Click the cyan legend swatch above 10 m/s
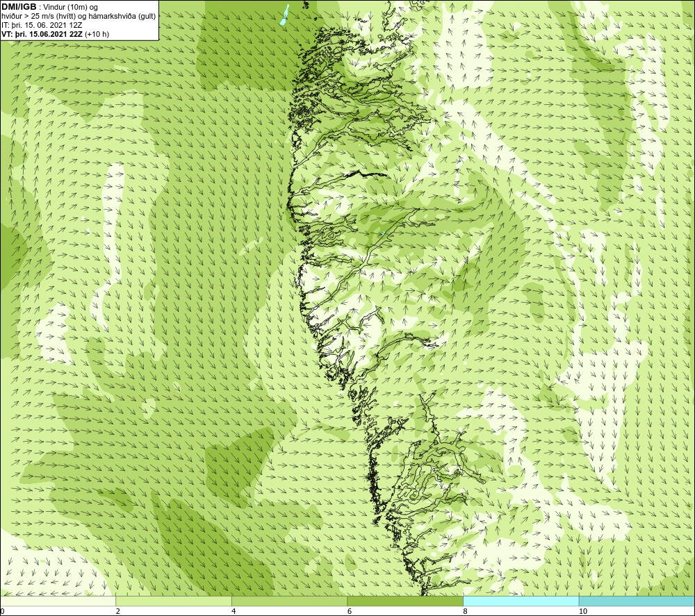Viewport: 695px width, 616px height. pos(637,601)
